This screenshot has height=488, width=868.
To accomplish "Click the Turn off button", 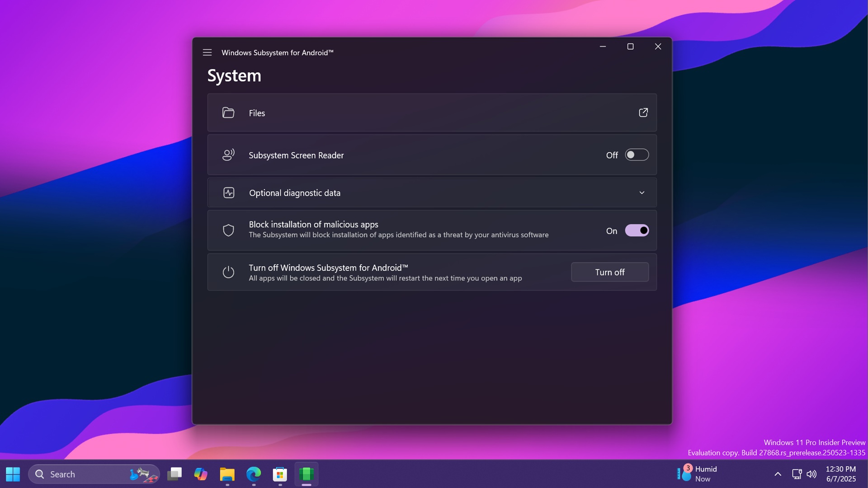I will point(610,272).
